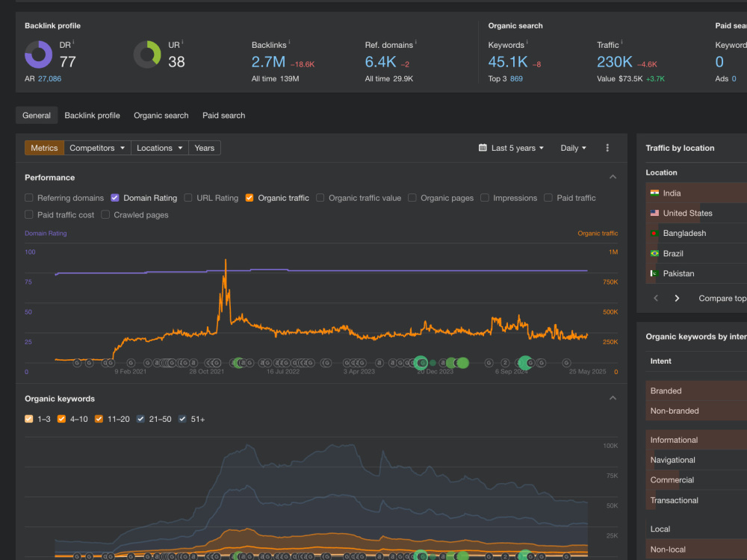Image resolution: width=747 pixels, height=560 pixels.
Task: Click the green update marker near 6 Sep 2024
Action: (x=525, y=363)
